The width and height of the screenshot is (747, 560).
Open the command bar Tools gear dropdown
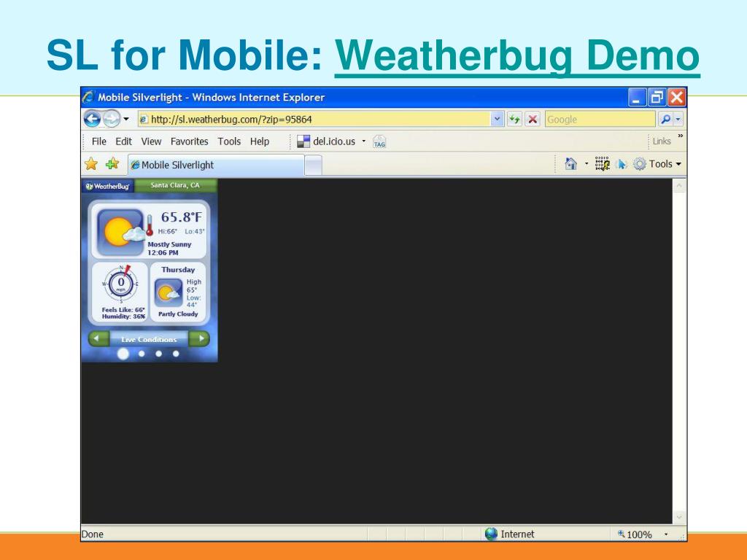coord(657,164)
